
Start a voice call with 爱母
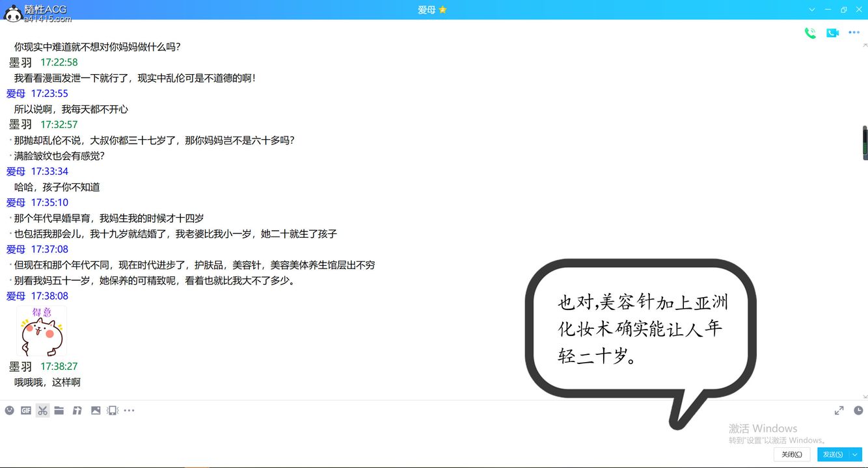pyautogui.click(x=810, y=32)
